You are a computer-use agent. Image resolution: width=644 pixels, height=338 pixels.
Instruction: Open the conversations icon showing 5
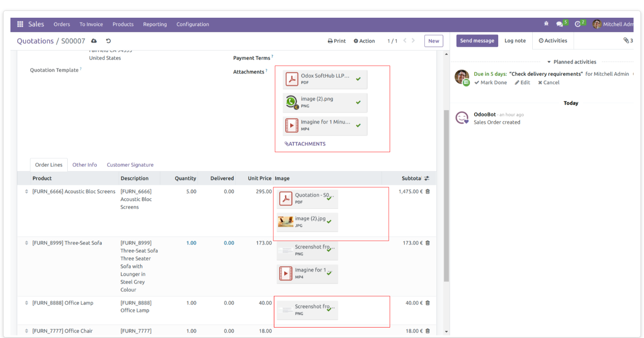(x=560, y=24)
